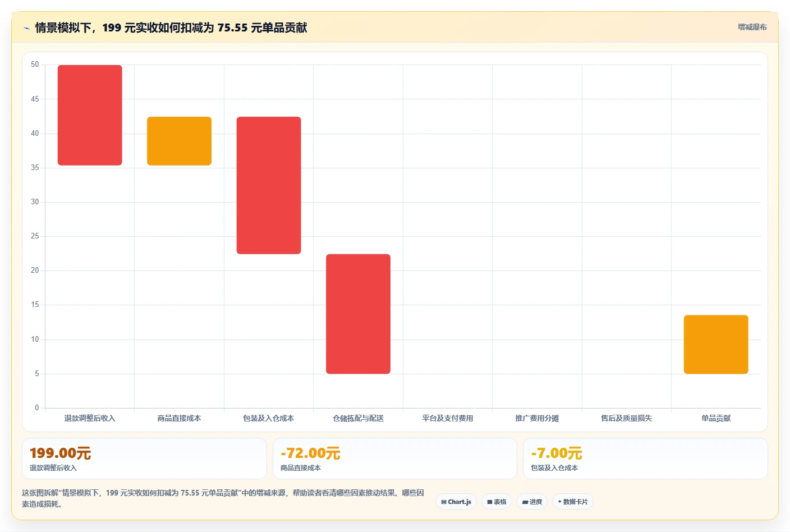Click the orange 商品直接成本 bar
Image resolution: width=790 pixels, height=532 pixels.
point(179,141)
